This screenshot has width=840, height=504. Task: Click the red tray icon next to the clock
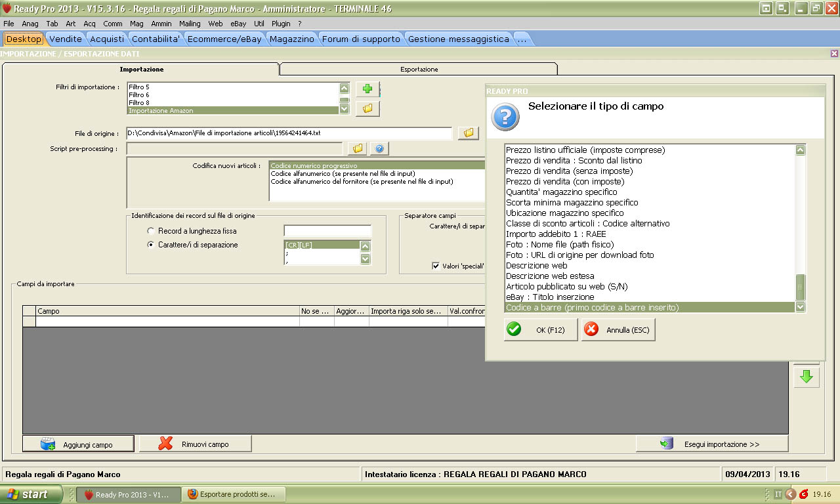pos(803,494)
